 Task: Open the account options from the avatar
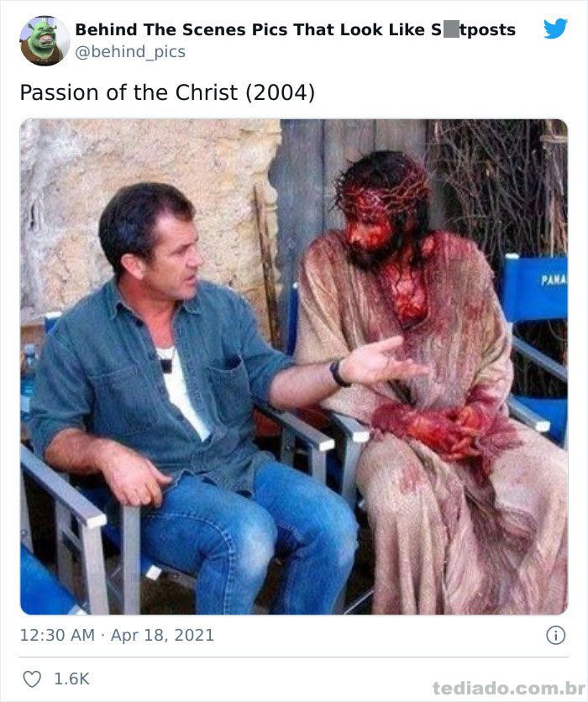(x=39, y=32)
